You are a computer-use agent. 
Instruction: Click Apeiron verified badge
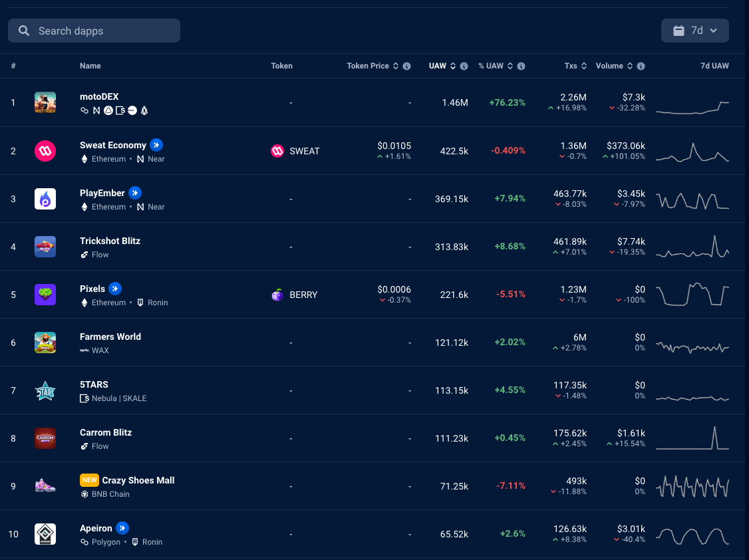tap(122, 528)
